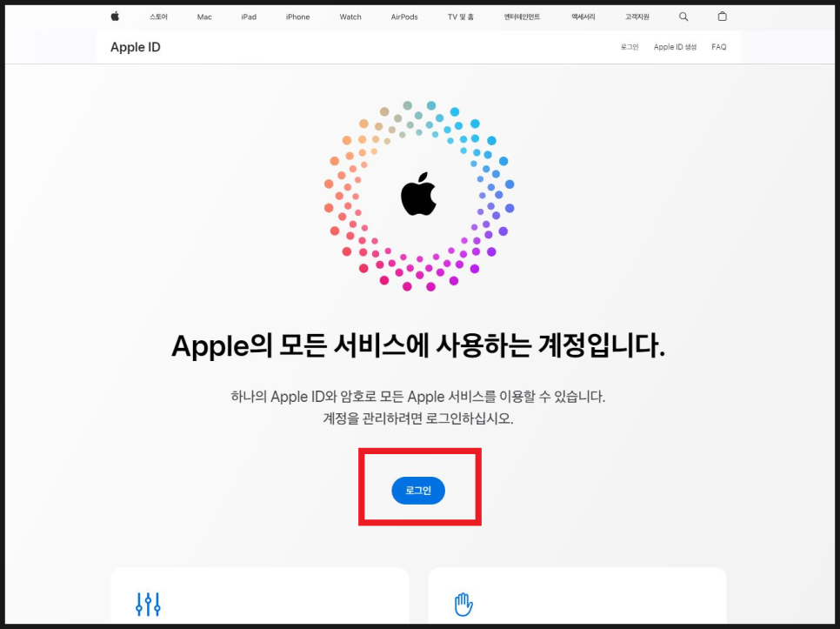Go to the iPad section
The height and width of the screenshot is (629, 840).
[249, 17]
